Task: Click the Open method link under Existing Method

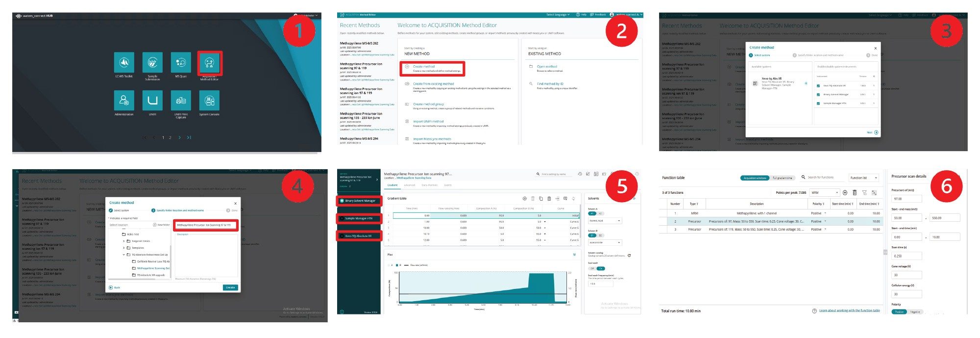Action: [x=547, y=66]
